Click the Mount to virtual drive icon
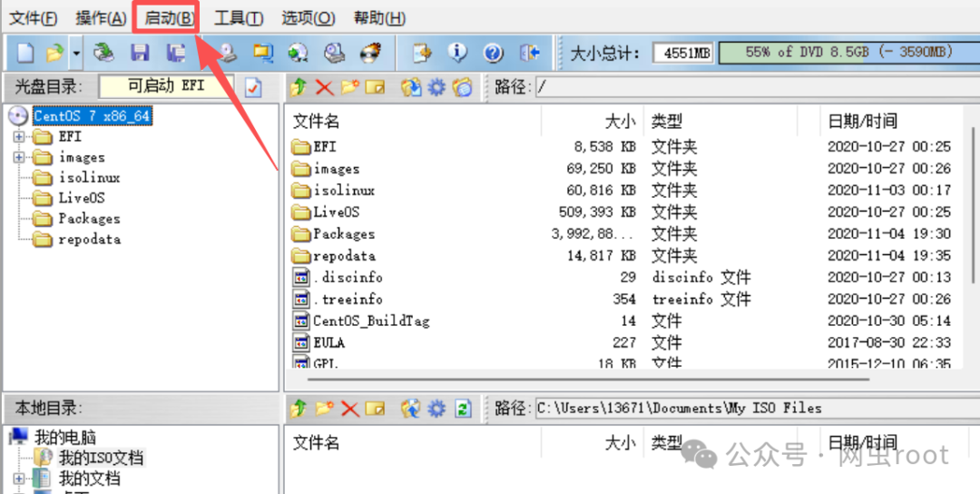Viewport: 980px width, 494px height. [335, 54]
